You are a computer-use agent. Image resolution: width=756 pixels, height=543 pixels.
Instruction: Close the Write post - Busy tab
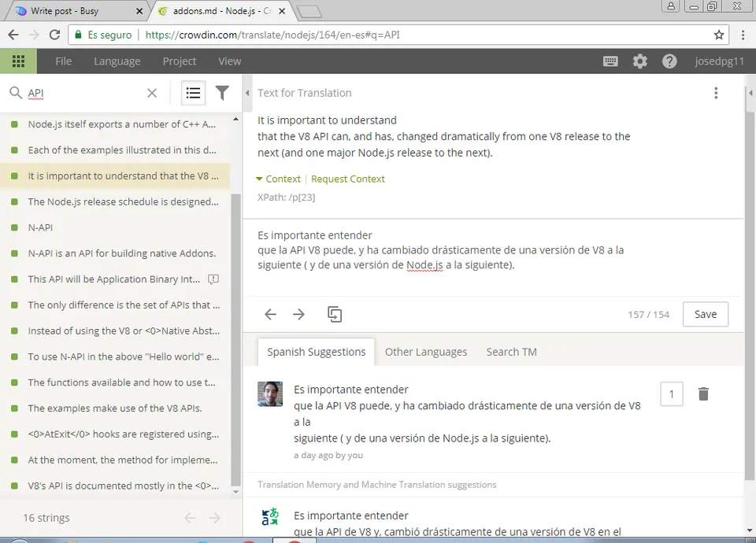[139, 10]
